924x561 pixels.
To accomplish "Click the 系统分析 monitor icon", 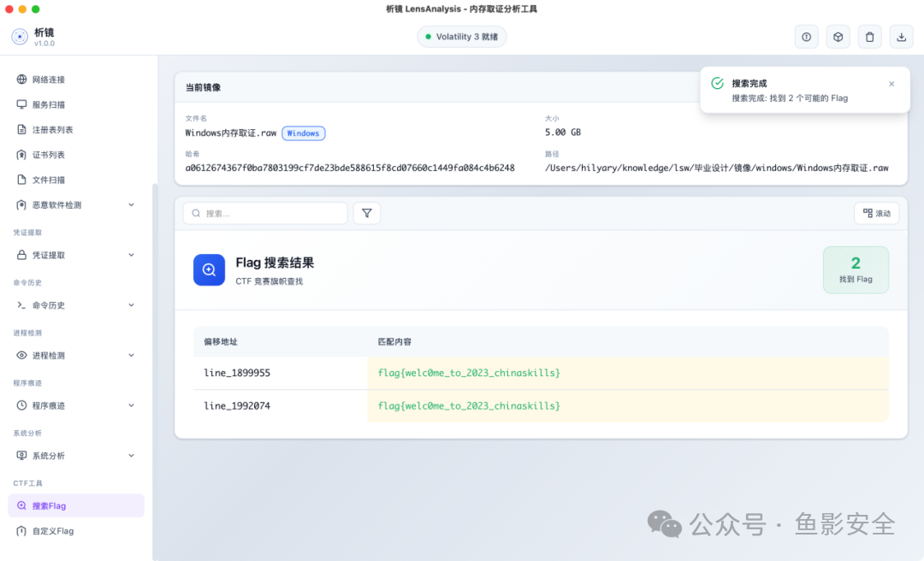I will [x=21, y=456].
